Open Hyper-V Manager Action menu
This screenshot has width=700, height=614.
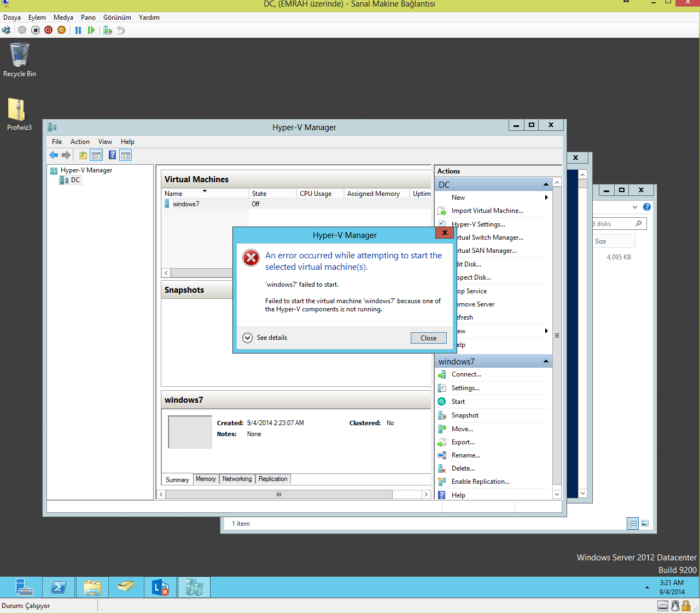click(80, 142)
